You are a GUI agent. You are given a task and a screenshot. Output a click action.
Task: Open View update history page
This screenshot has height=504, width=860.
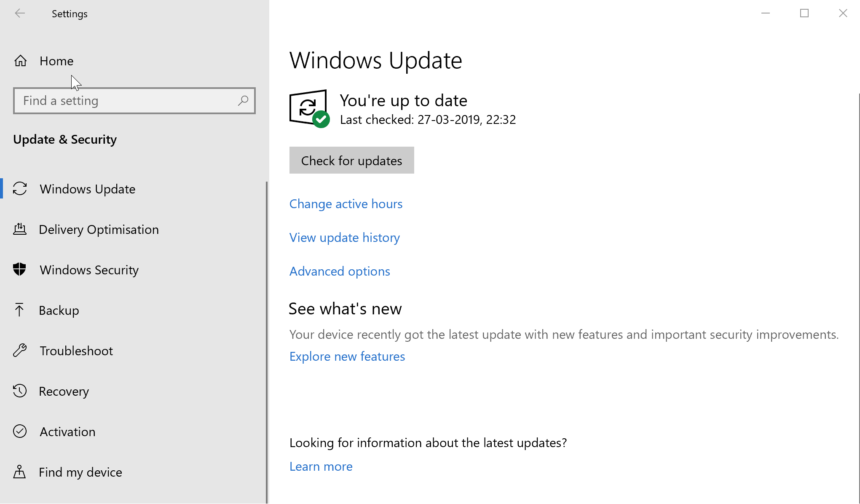[344, 237]
